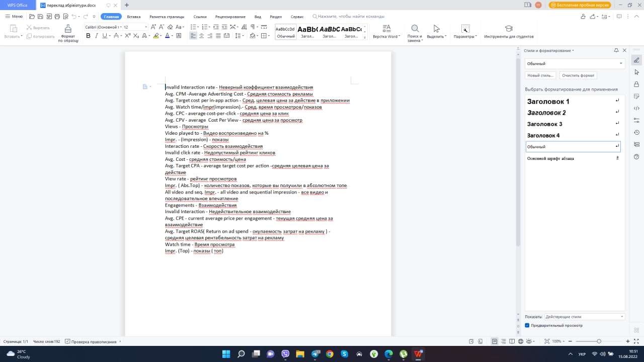This screenshot has height=362, width=644.
Task: Open the Вставка ribbon tab
Action: coord(134,17)
